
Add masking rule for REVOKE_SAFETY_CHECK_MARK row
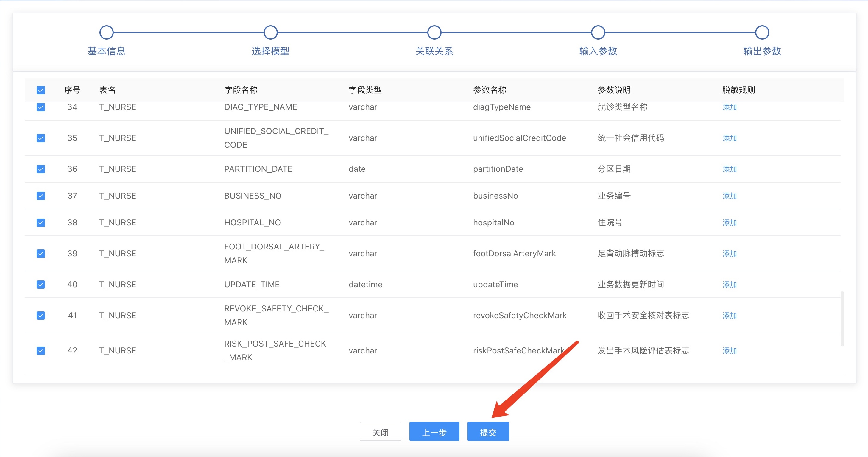(729, 316)
